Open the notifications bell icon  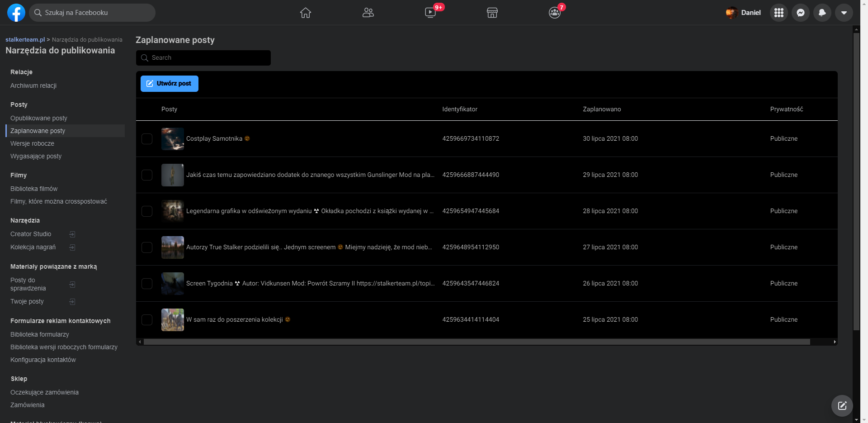point(822,13)
